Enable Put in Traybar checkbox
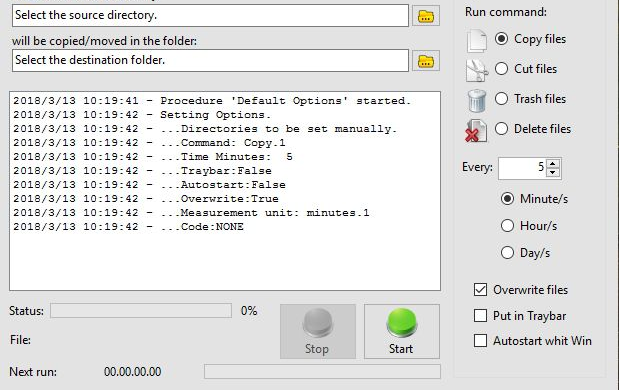Viewport: 619px width, 392px height. click(x=480, y=316)
